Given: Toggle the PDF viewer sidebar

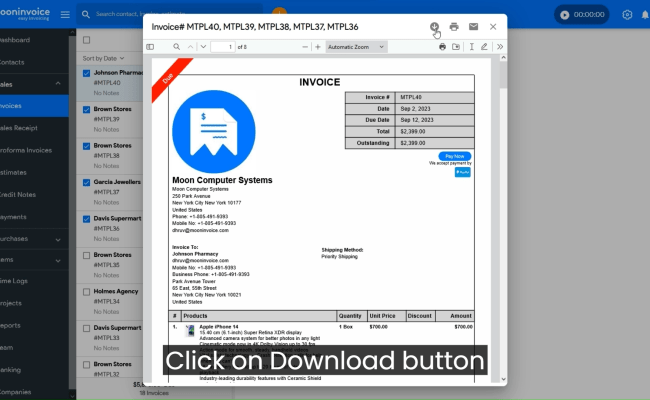Looking at the screenshot, I should [x=150, y=47].
